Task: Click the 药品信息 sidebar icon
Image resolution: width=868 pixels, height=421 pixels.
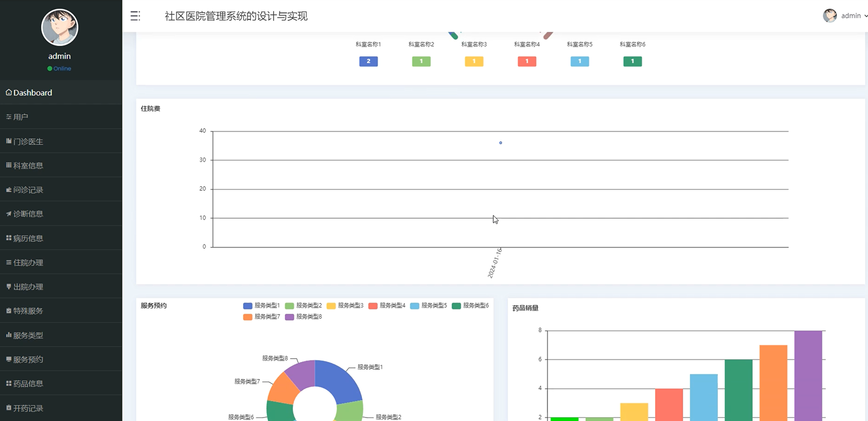Action: tap(9, 383)
